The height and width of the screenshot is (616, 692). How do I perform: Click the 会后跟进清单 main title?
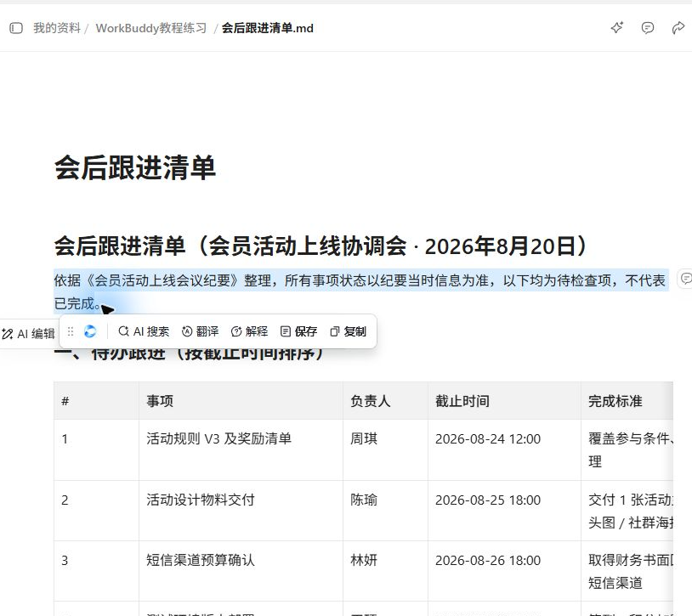point(135,168)
